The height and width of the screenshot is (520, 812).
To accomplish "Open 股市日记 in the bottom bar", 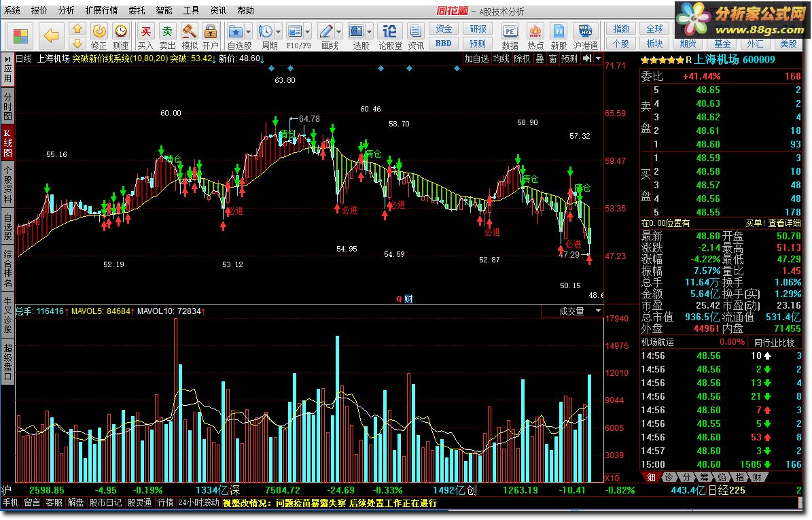I will click(105, 502).
